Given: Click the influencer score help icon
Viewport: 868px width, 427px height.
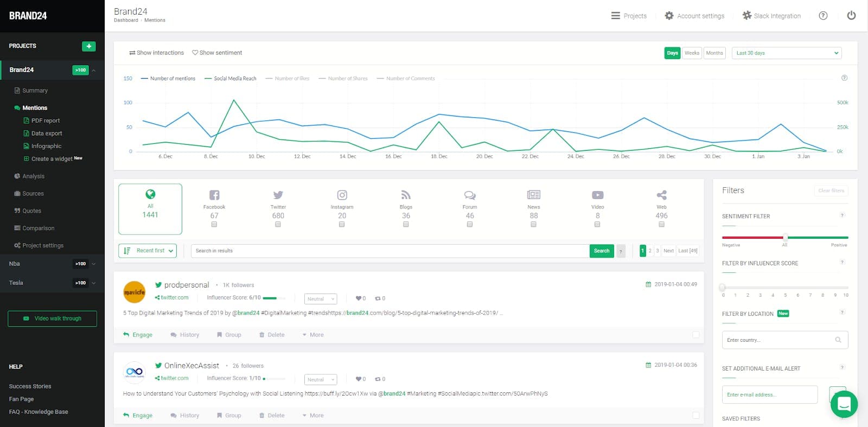Looking at the screenshot, I should [x=842, y=262].
